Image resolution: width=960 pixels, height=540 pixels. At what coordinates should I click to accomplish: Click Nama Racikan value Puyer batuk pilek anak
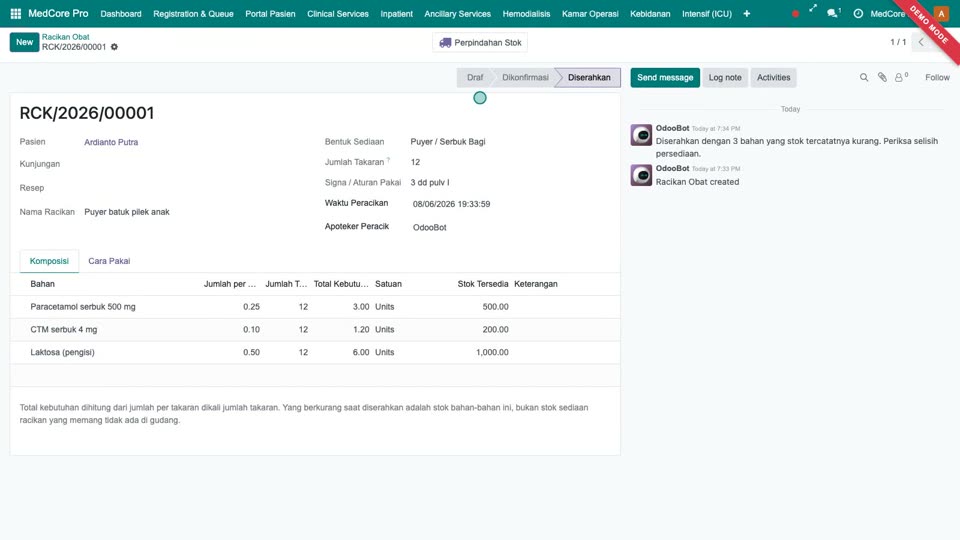127,212
